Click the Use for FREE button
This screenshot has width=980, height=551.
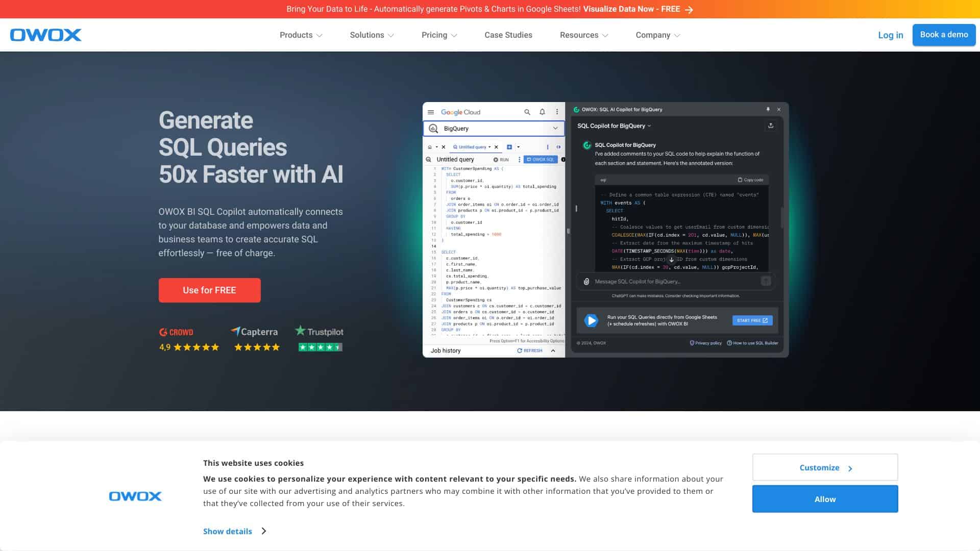coord(209,290)
